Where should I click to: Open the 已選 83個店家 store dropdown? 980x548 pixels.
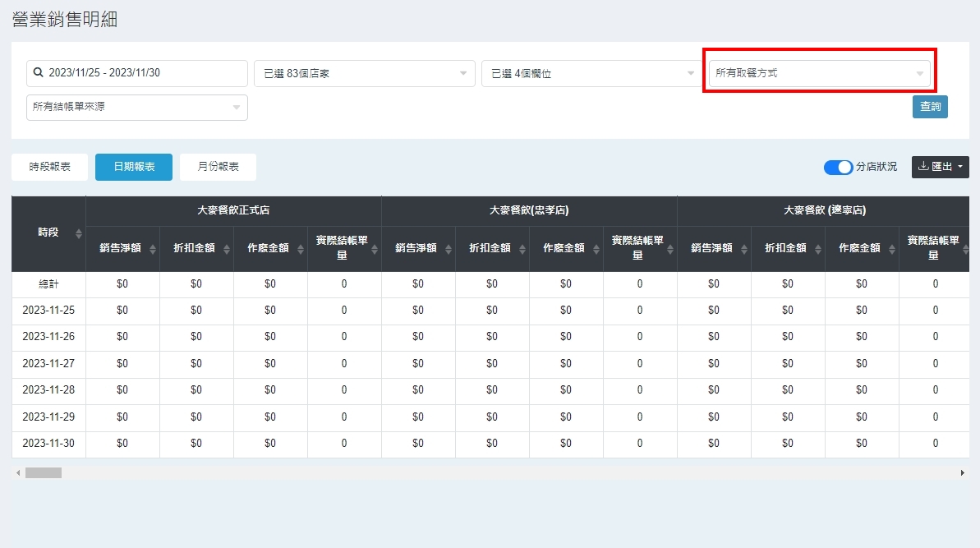point(364,74)
